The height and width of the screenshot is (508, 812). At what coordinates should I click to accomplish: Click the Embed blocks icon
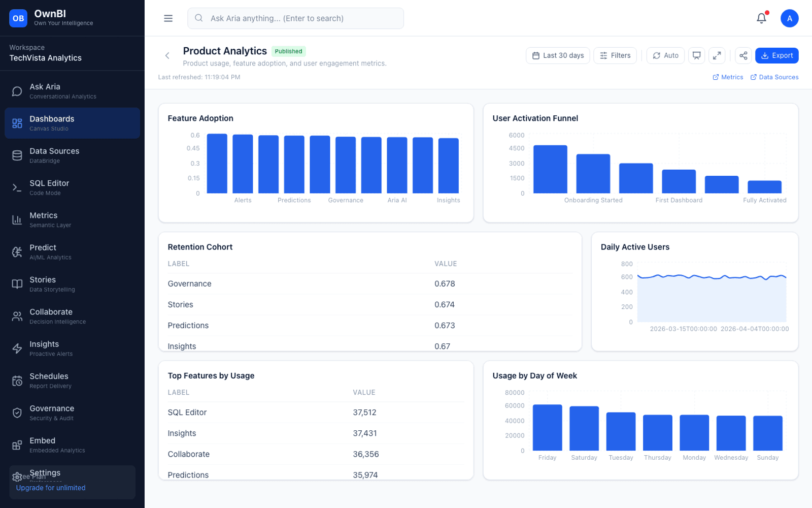(x=17, y=445)
